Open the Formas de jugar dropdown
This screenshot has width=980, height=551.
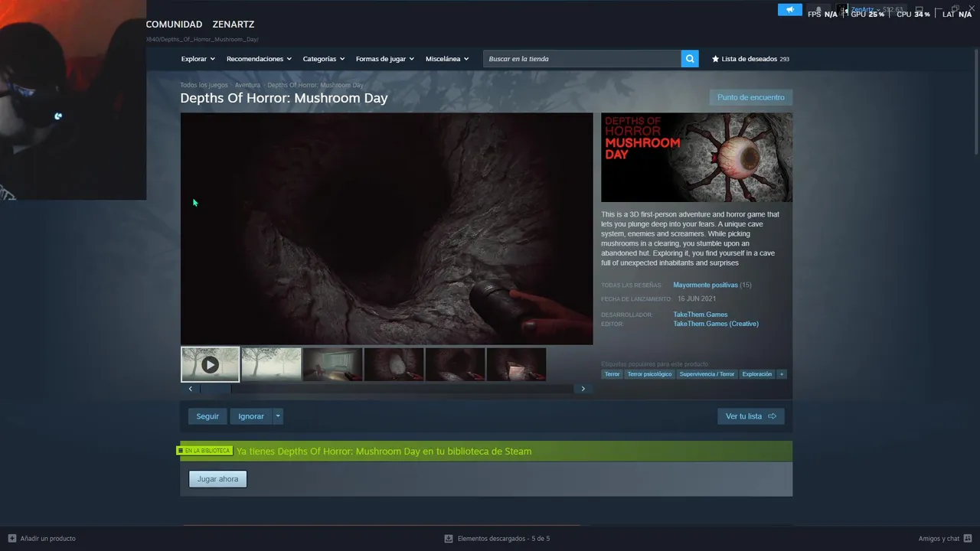(384, 59)
